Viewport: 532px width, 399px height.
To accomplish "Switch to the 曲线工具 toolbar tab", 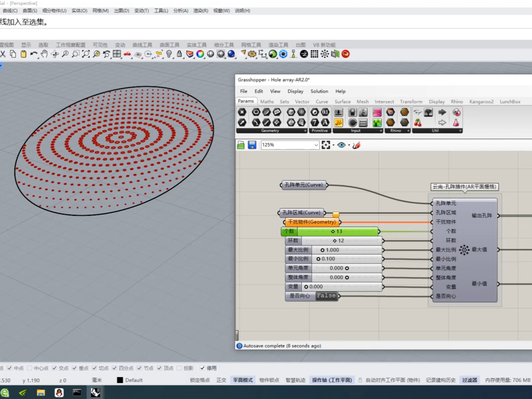I will 142,45.
